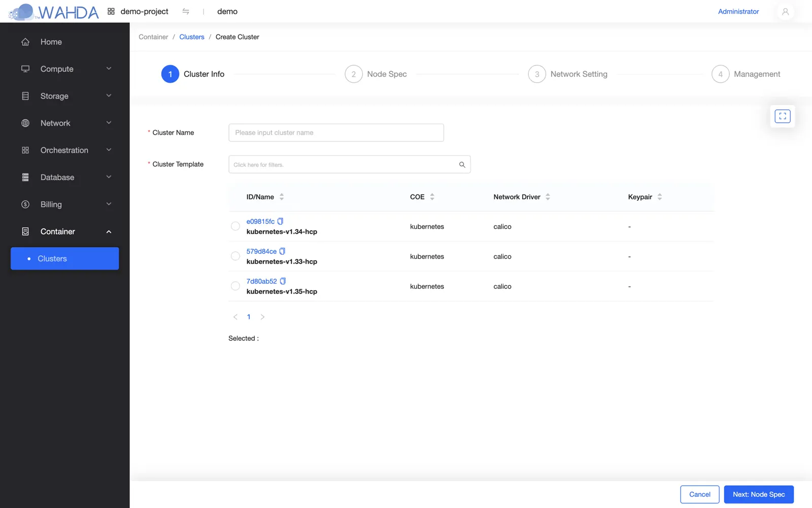Click the WAHDA cloud logo

tap(53, 12)
